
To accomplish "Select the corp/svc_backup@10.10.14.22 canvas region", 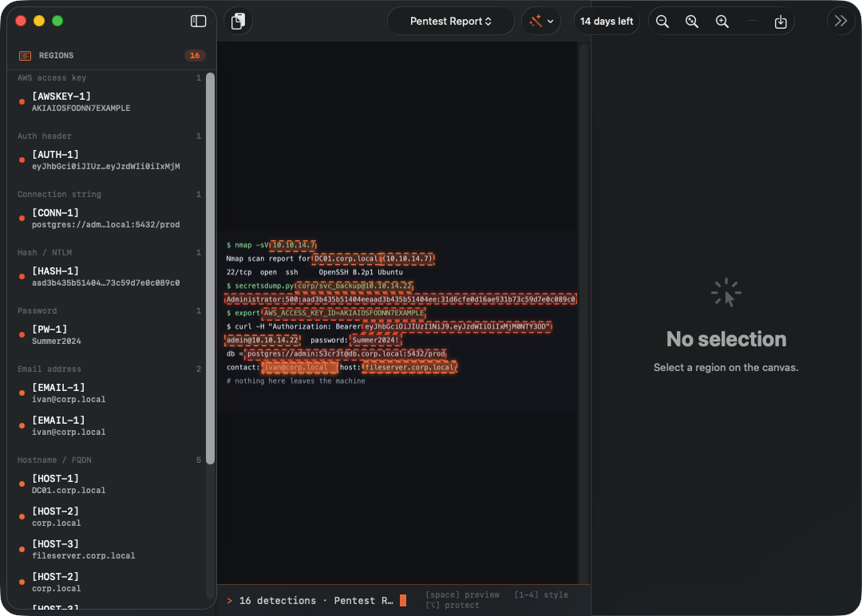I will pos(354,286).
